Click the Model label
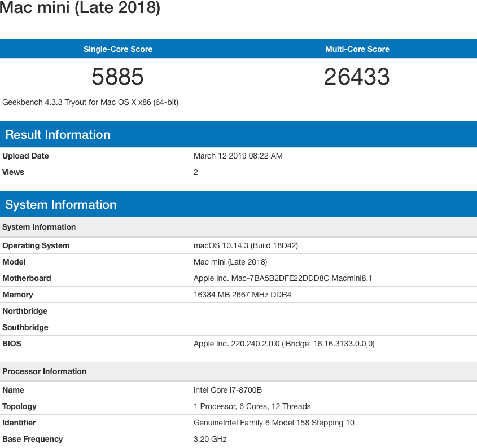This screenshot has height=448, width=477. tap(14, 262)
